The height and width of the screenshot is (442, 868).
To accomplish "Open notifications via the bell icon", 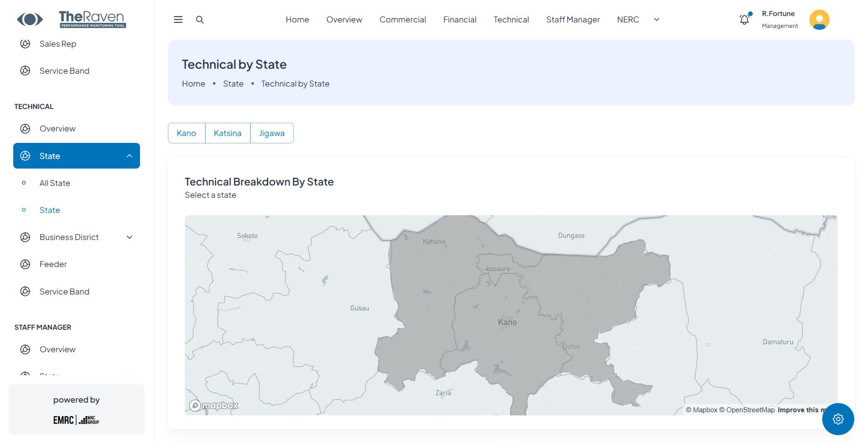I will coord(744,19).
